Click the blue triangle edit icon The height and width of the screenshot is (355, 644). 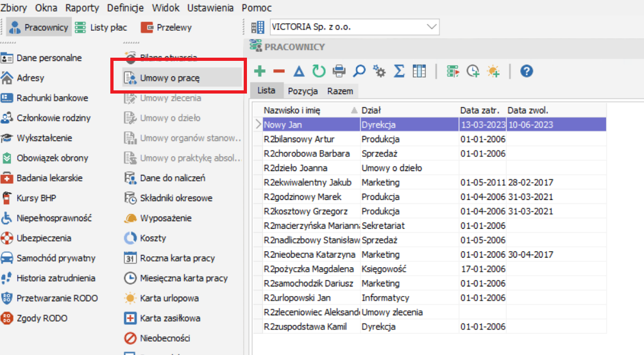coord(299,71)
